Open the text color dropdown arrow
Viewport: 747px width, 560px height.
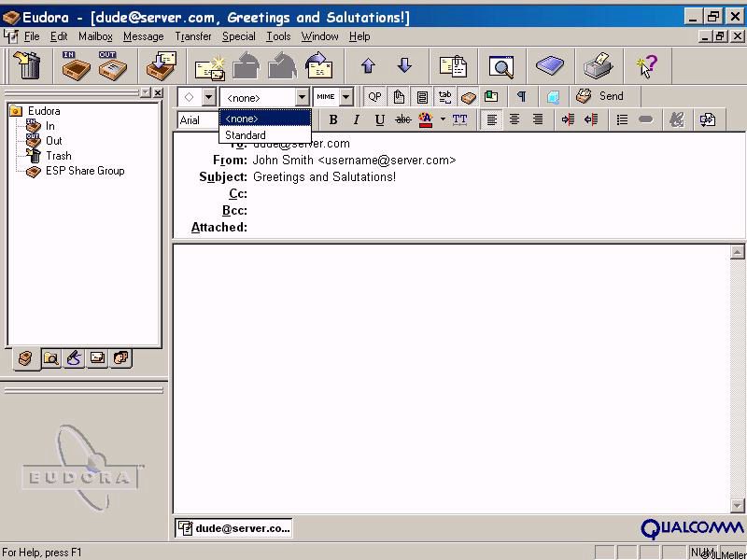[x=443, y=119]
